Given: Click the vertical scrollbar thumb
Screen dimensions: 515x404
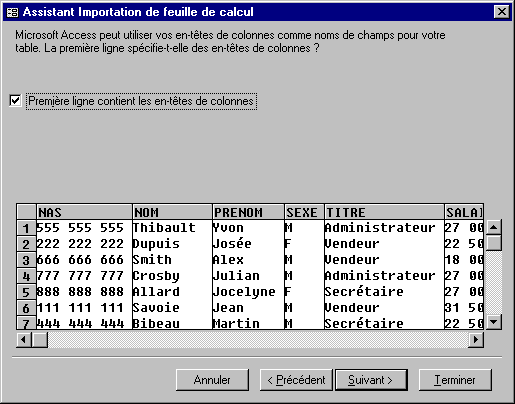Looking at the screenshot, I should tap(494, 243).
